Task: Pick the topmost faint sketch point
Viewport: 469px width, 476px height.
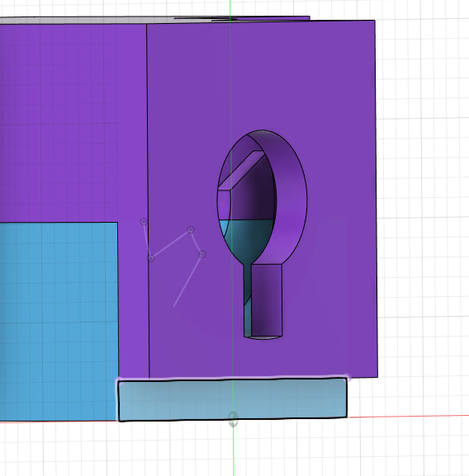Action: click(x=144, y=222)
